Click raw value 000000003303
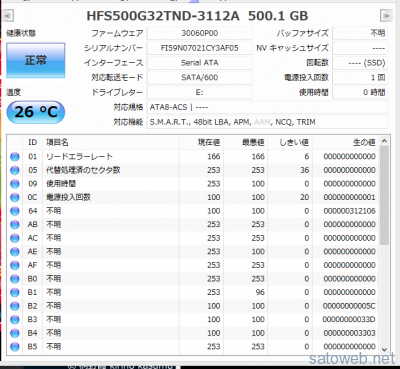 [x=349, y=333]
